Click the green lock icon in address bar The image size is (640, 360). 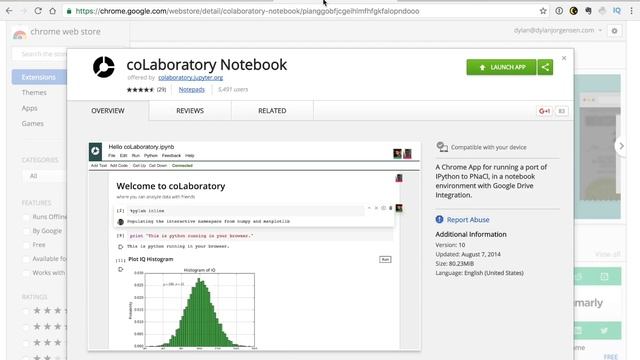pyautogui.click(x=69, y=11)
